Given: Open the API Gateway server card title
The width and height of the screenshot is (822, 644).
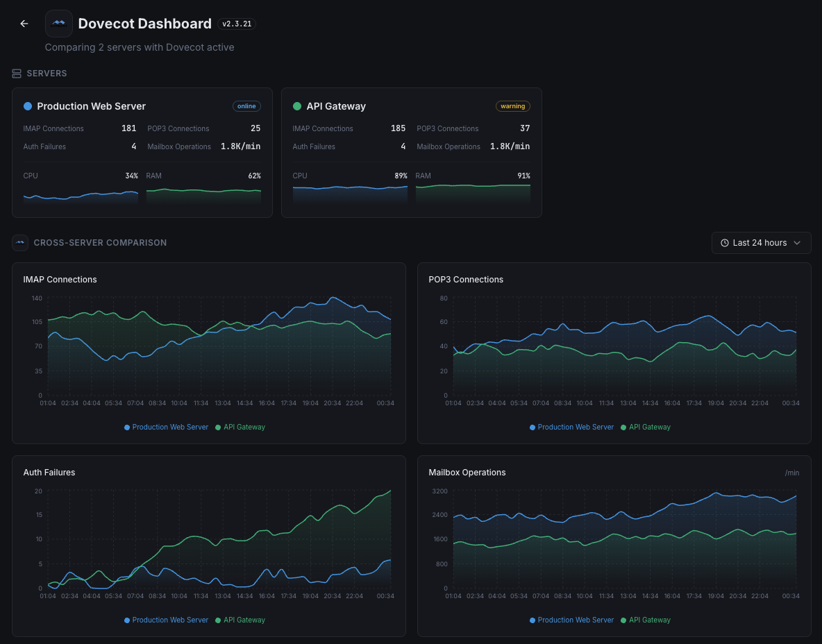Looking at the screenshot, I should point(336,106).
